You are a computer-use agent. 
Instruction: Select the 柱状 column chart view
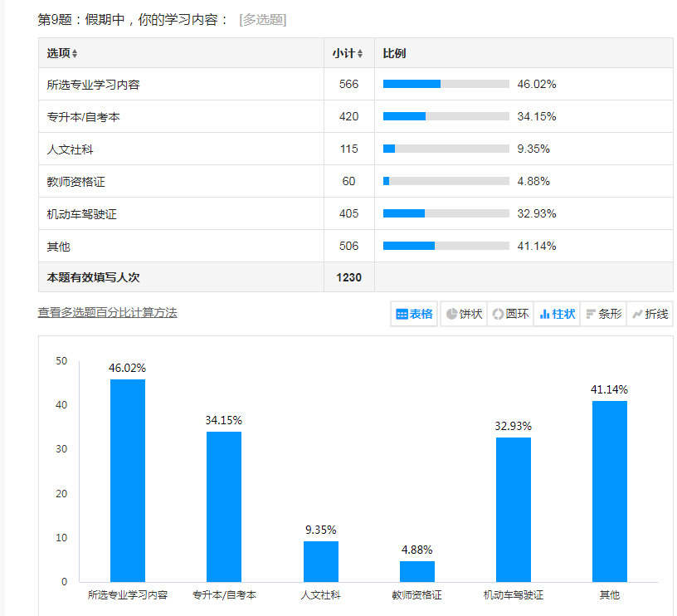(x=557, y=314)
